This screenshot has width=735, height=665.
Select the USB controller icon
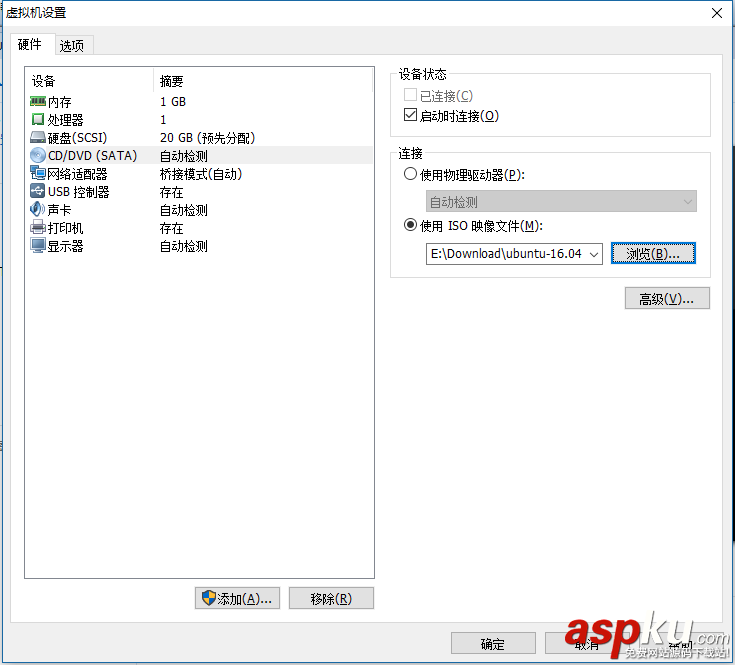[38, 191]
